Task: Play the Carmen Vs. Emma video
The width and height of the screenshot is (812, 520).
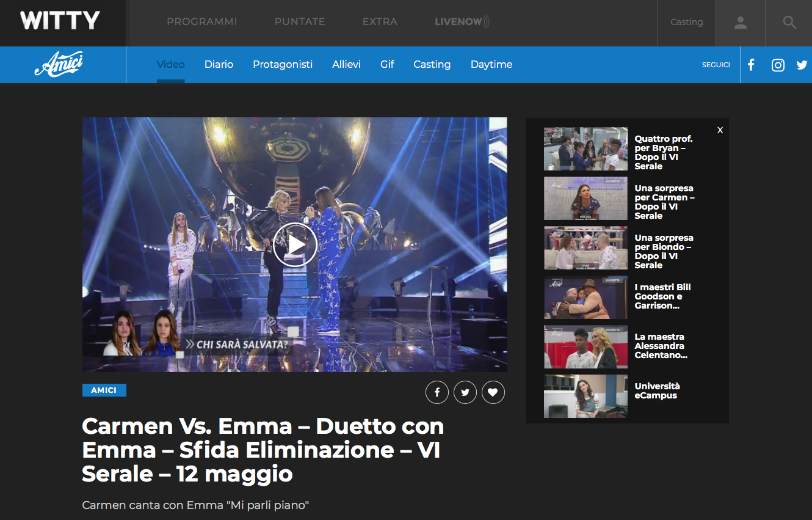Action: pyautogui.click(x=295, y=244)
